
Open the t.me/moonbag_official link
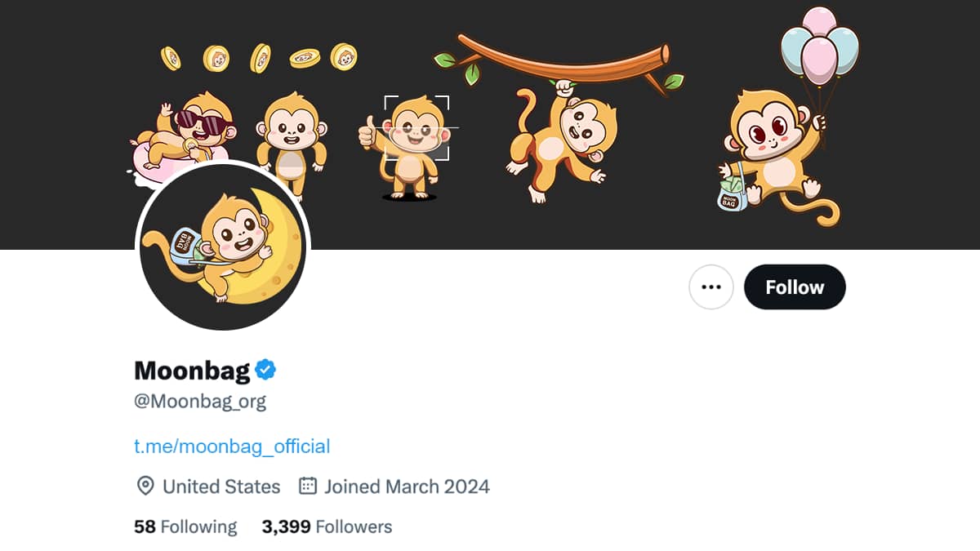point(232,447)
